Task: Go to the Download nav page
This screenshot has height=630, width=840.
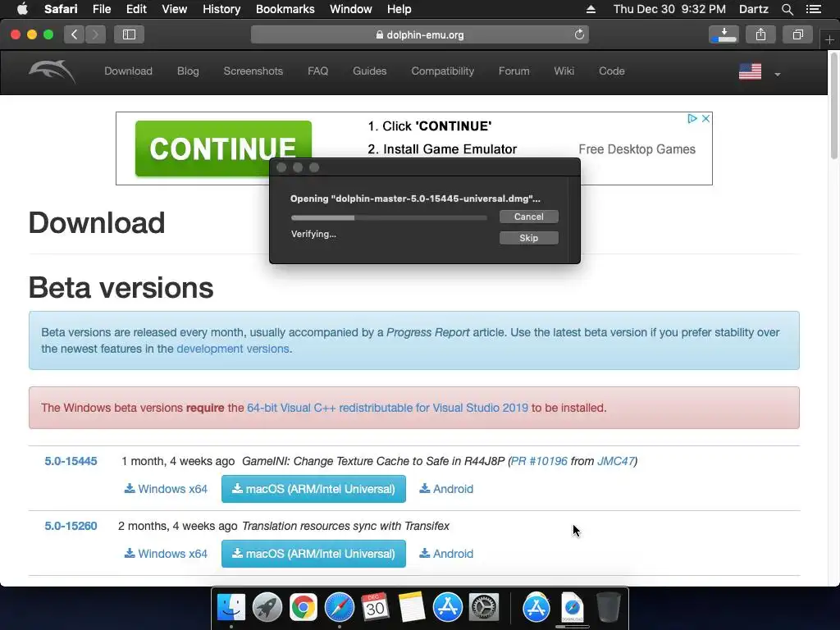Action: [x=128, y=71]
